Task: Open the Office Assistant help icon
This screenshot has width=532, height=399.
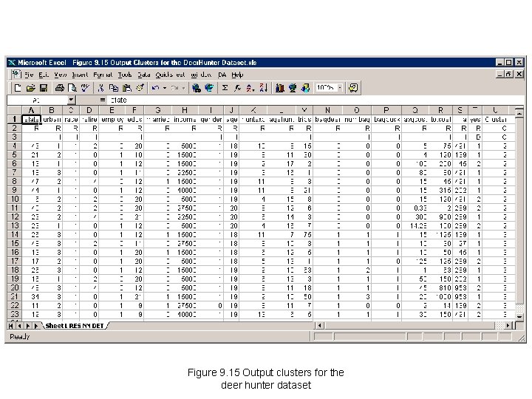Action: [353, 88]
